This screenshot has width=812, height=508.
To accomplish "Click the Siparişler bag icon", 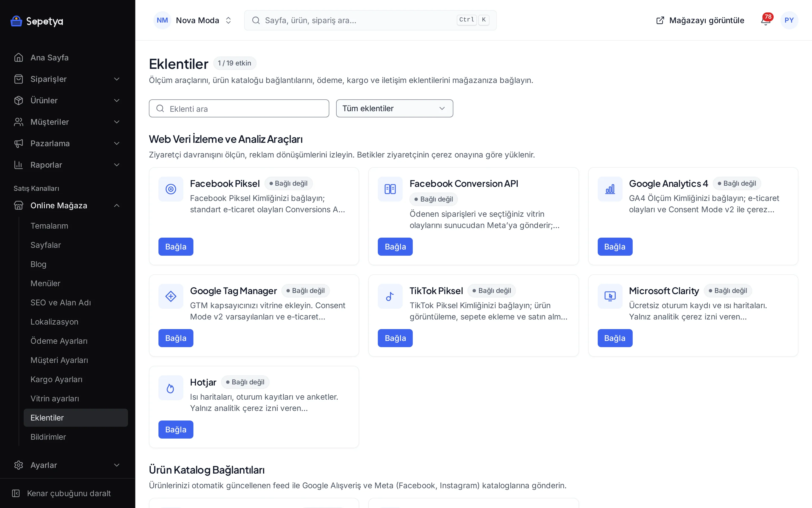I will click(18, 79).
